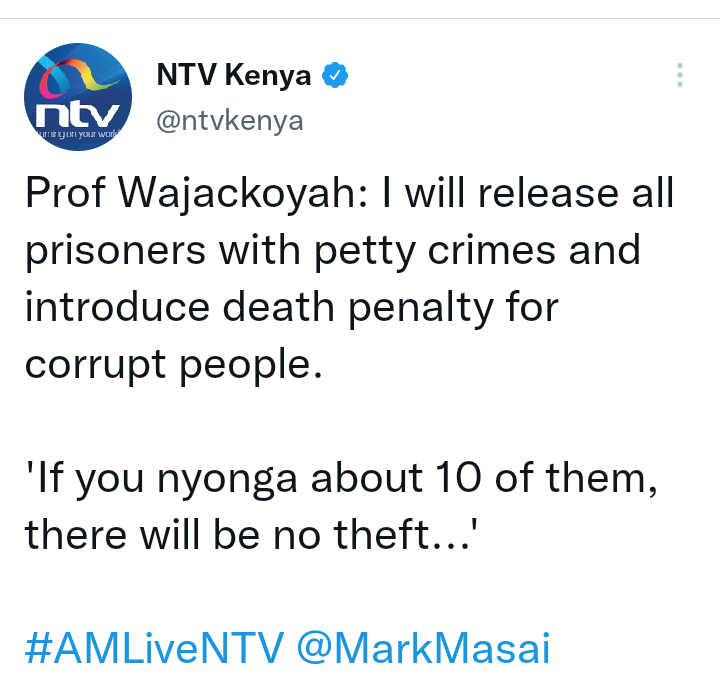The height and width of the screenshot is (683, 720).
Task: Click 'I will release all' text
Action: click(528, 193)
